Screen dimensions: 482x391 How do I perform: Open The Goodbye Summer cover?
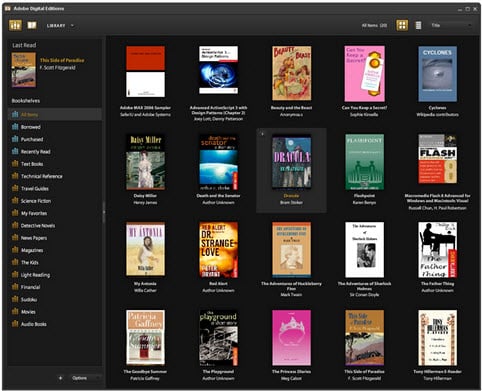coord(145,338)
